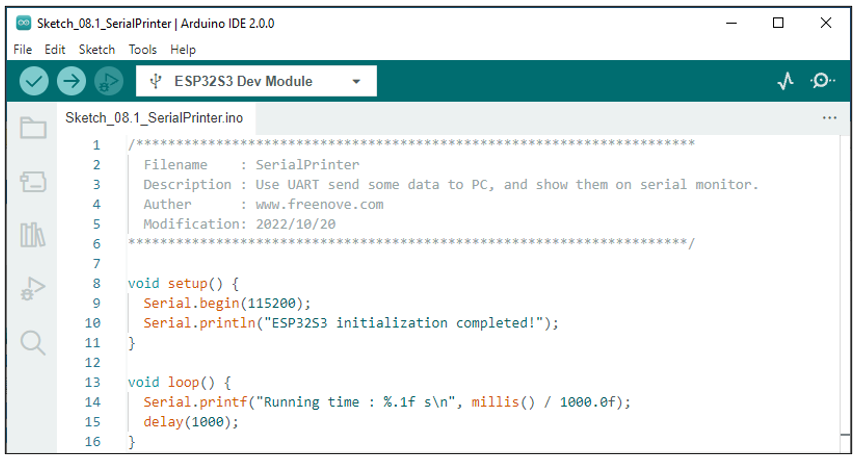
Task: Open the Sketch menu
Action: [97, 49]
